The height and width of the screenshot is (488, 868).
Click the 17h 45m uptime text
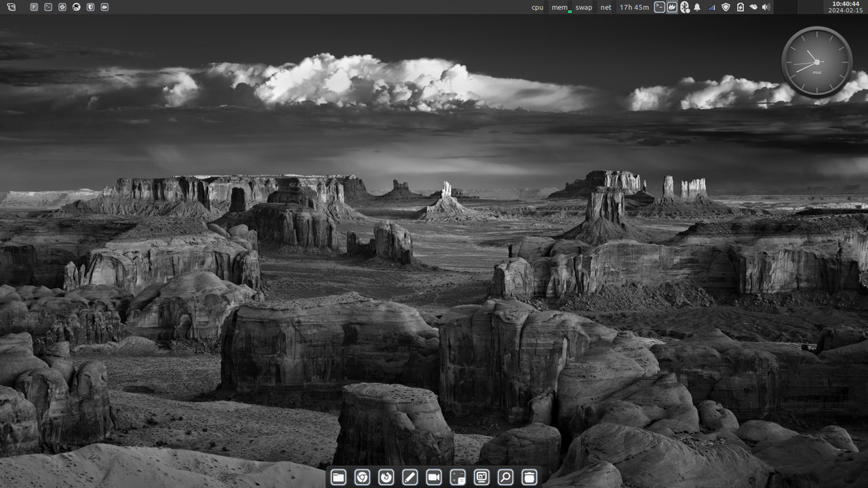(x=634, y=7)
